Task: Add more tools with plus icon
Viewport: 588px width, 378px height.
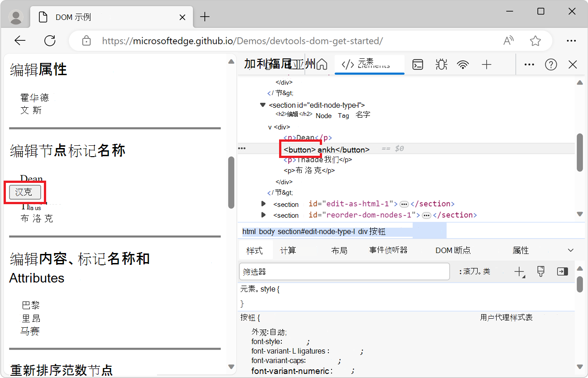Action: click(486, 65)
